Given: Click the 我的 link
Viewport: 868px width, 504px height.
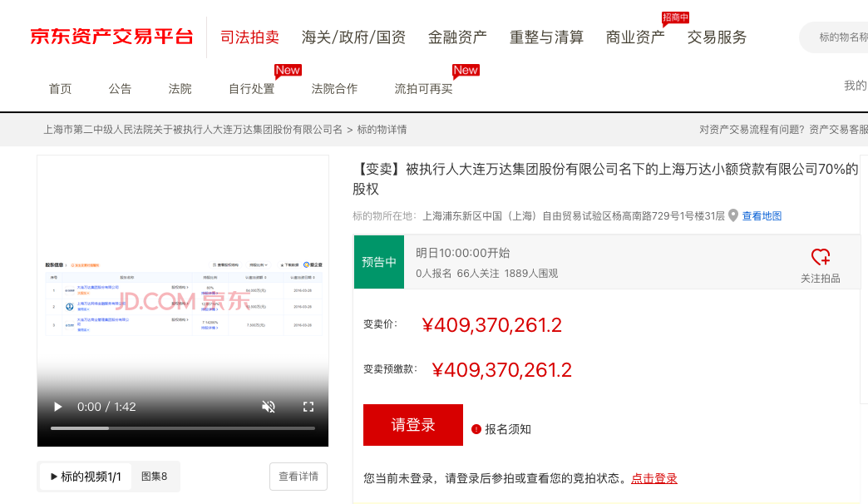Looking at the screenshot, I should pyautogui.click(x=856, y=86).
